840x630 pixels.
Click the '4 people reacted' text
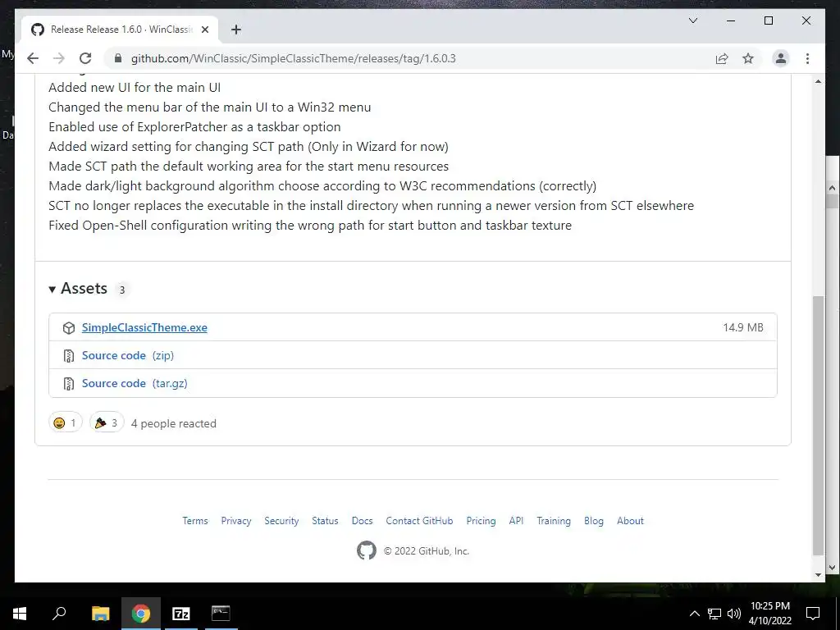(x=174, y=423)
